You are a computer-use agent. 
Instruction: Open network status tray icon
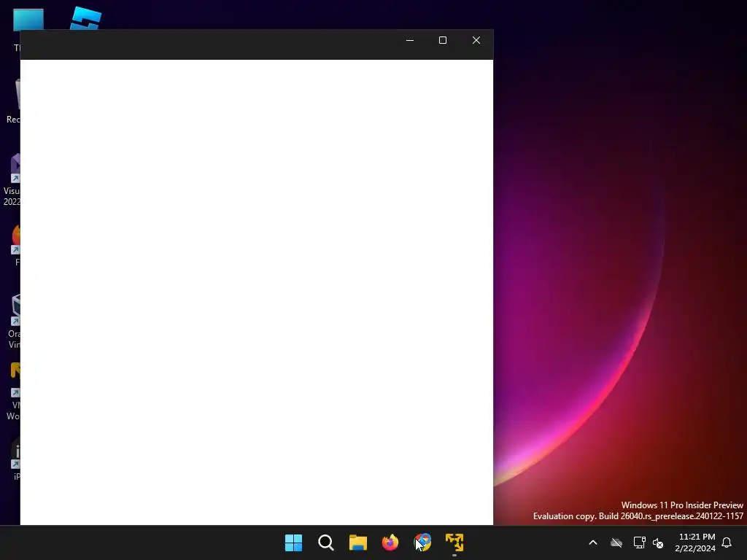[x=639, y=542]
